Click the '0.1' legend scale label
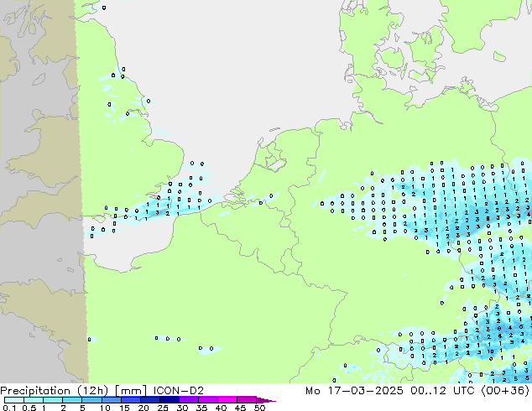This screenshot has width=532, height=411. point(9,408)
